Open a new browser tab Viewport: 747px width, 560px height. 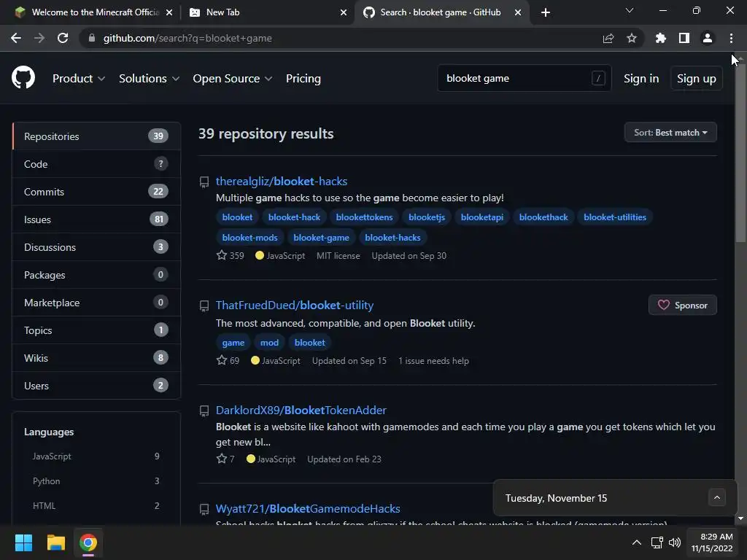pos(546,12)
